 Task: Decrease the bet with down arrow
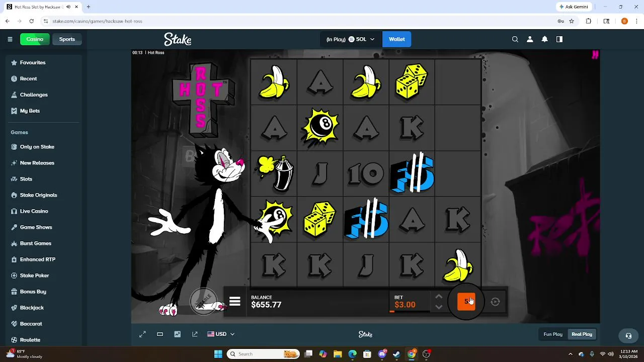coord(439,307)
